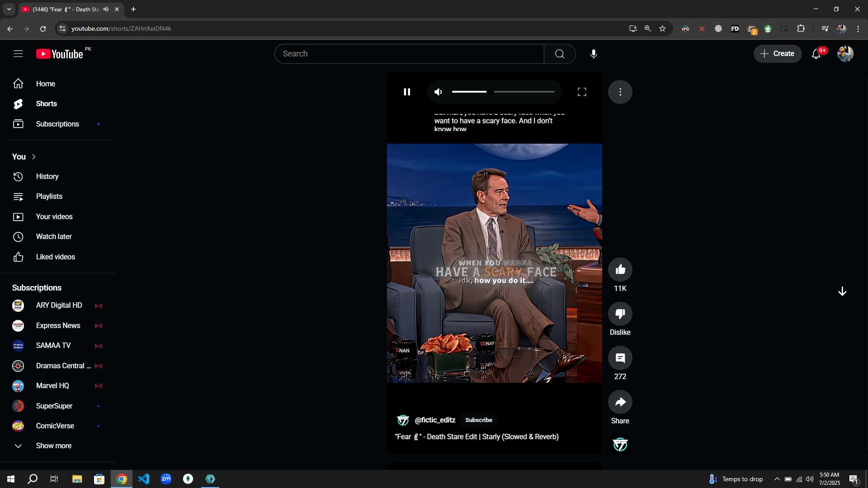Open the sound source thumbnail below Share

620,445
